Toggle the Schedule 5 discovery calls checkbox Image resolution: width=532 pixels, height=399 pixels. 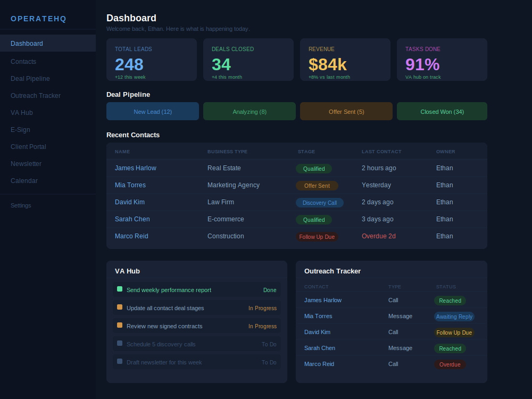click(119, 343)
